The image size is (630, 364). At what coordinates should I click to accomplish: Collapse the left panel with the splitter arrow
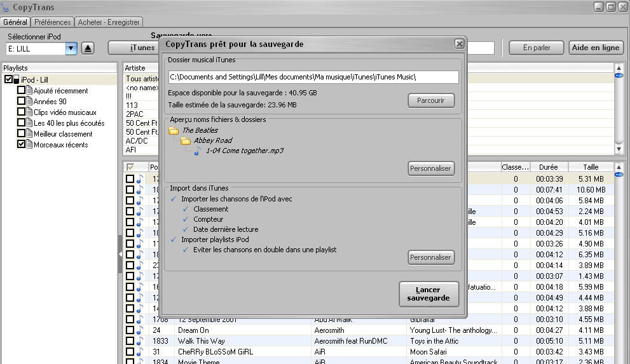pyautogui.click(x=120, y=254)
